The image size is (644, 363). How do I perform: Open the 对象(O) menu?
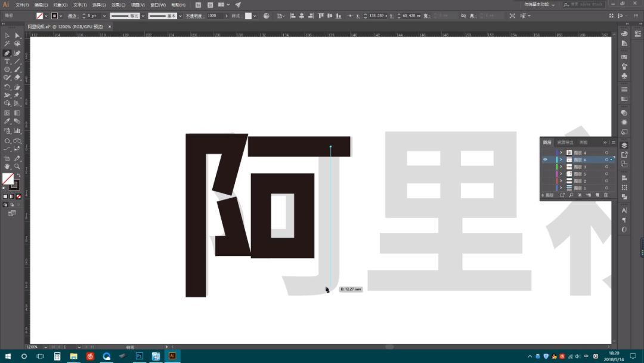pos(60,5)
